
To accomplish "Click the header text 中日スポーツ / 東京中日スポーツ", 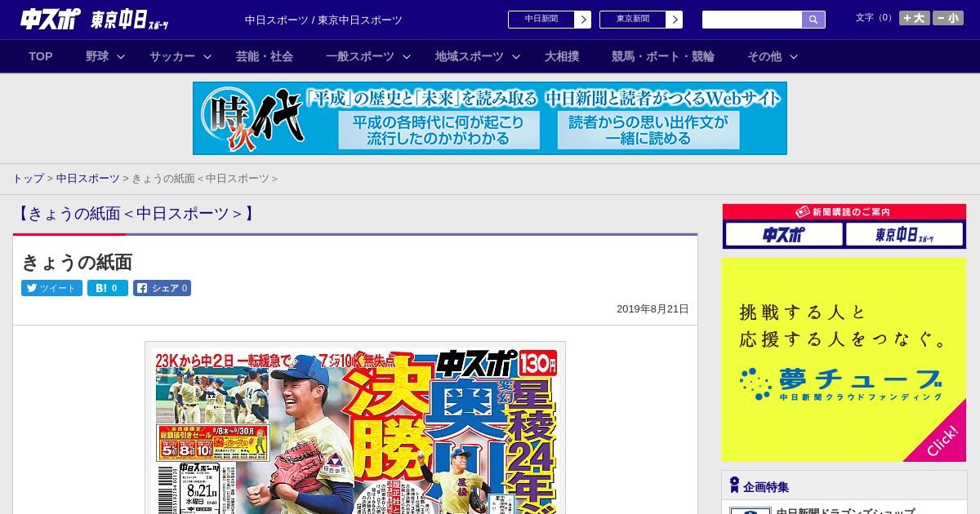I will point(323,20).
